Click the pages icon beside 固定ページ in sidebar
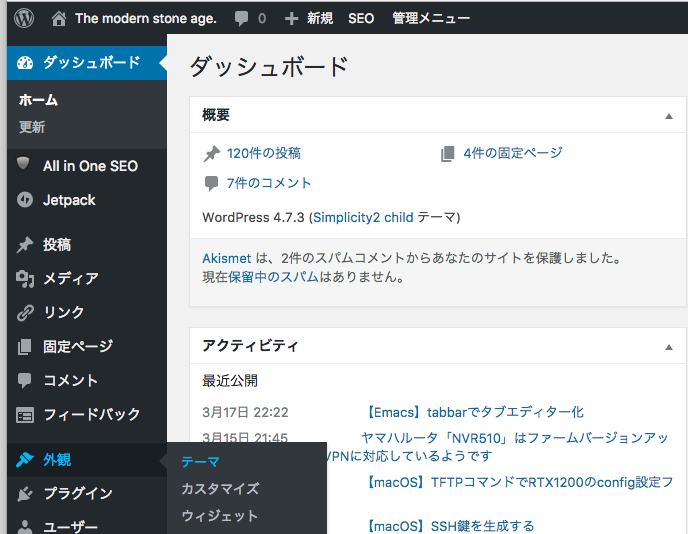This screenshot has height=534, width=688. coord(25,347)
